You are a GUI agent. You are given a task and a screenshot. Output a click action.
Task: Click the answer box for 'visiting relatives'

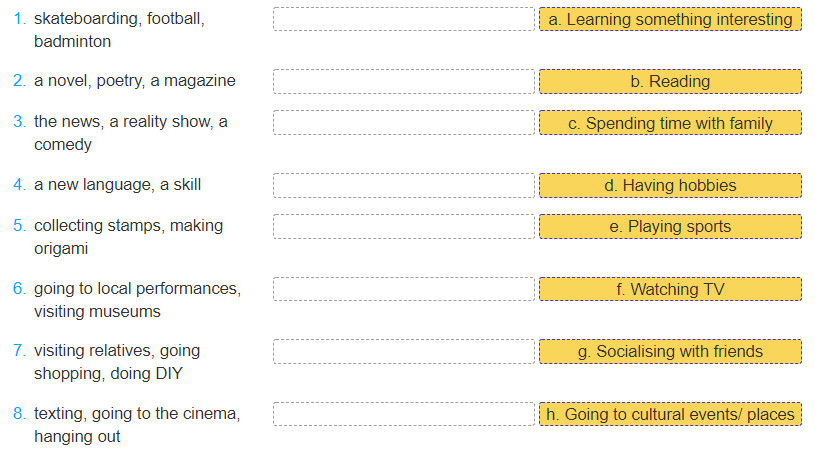coord(404,351)
